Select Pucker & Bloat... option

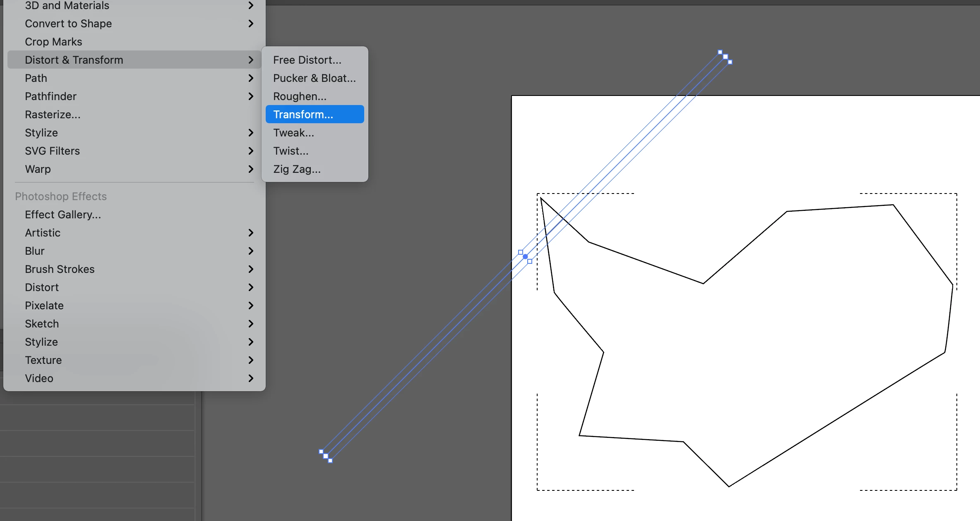315,78
